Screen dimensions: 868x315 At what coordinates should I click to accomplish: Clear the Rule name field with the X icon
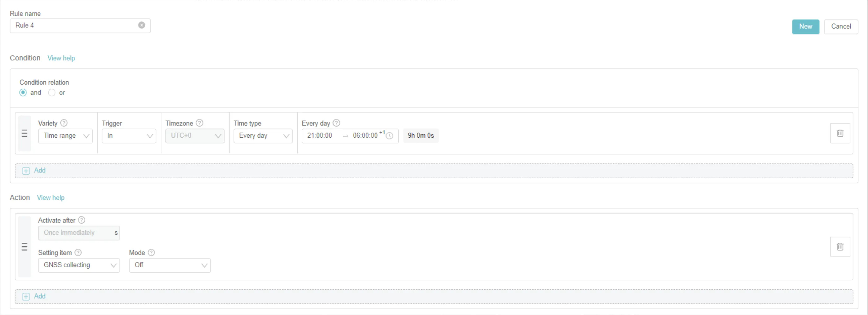tap(142, 25)
